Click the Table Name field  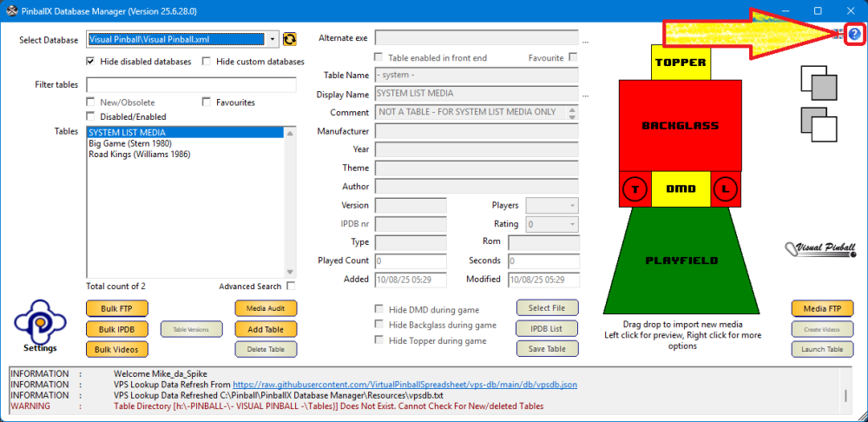click(x=477, y=76)
